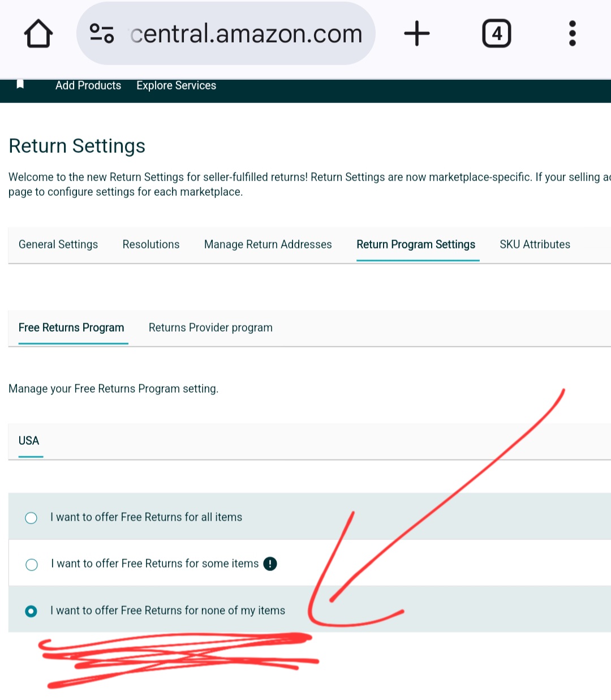Image resolution: width=611 pixels, height=700 pixels.
Task: Select Free Returns Program sub-tab
Action: 71,328
